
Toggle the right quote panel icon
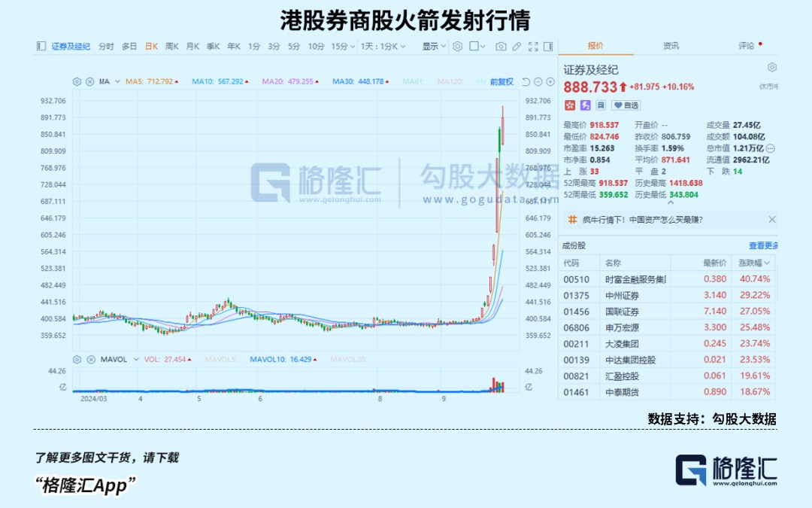[x=548, y=47]
